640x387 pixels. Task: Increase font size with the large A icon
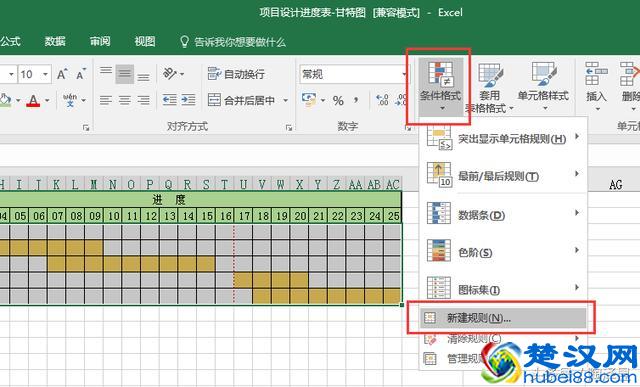click(62, 74)
